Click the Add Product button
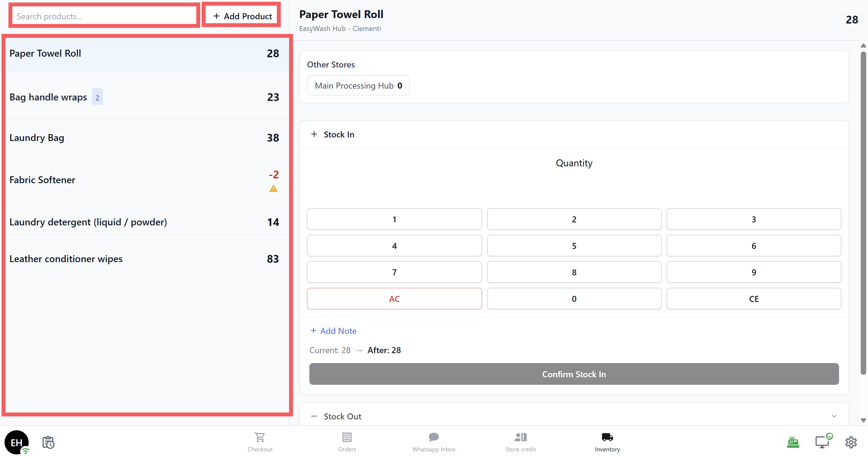 (242, 16)
